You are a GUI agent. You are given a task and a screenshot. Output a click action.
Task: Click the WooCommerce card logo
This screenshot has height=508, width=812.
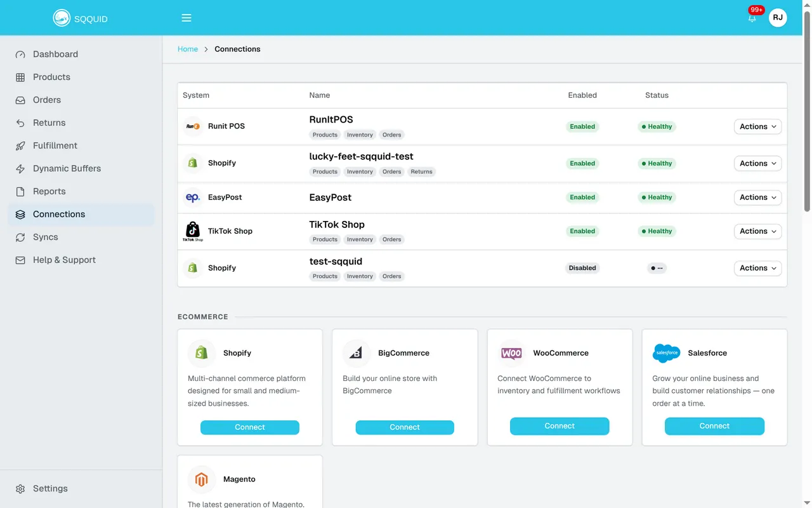tap(511, 353)
